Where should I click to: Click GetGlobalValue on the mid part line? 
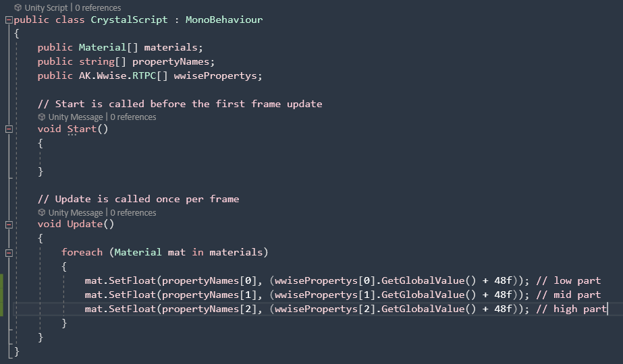point(423,295)
